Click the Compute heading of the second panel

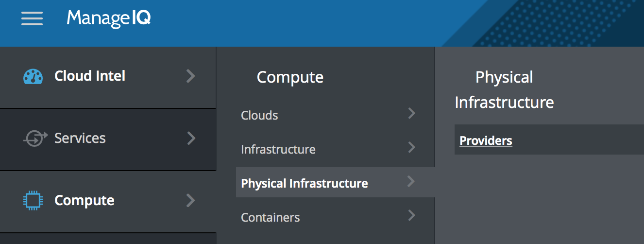pos(290,77)
